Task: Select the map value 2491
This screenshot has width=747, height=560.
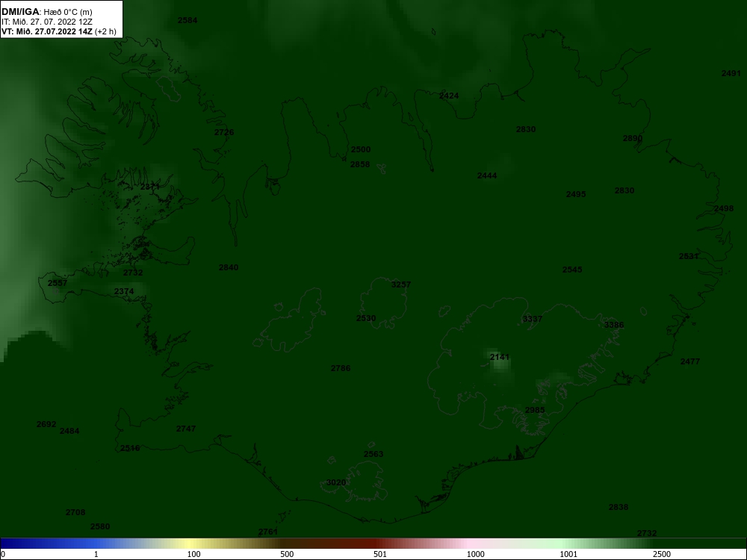Action: coord(731,73)
